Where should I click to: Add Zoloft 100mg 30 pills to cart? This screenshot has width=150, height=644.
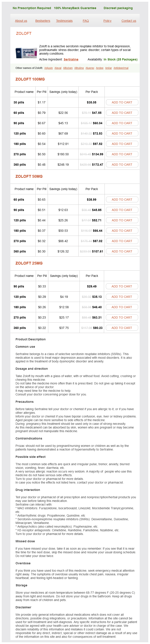[x=122, y=102]
